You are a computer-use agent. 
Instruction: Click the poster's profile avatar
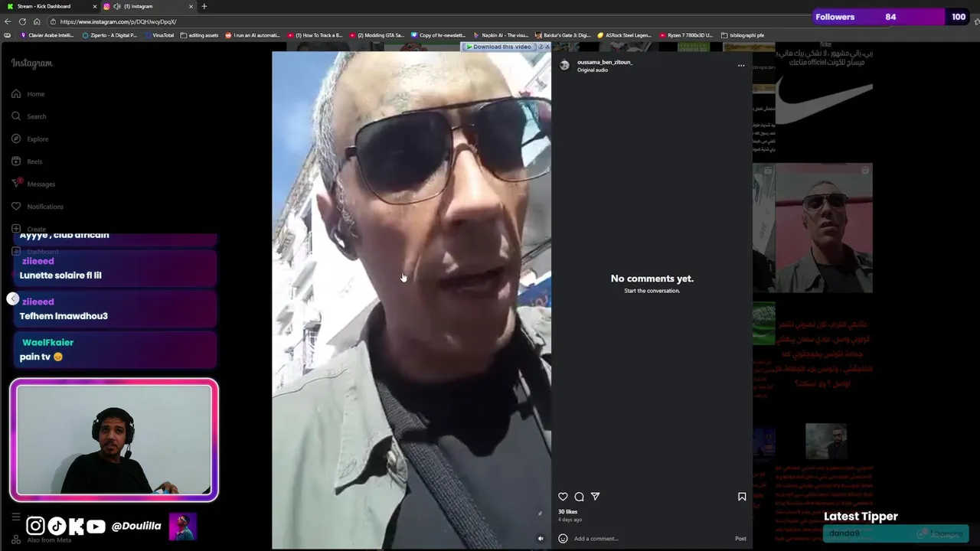pos(565,66)
